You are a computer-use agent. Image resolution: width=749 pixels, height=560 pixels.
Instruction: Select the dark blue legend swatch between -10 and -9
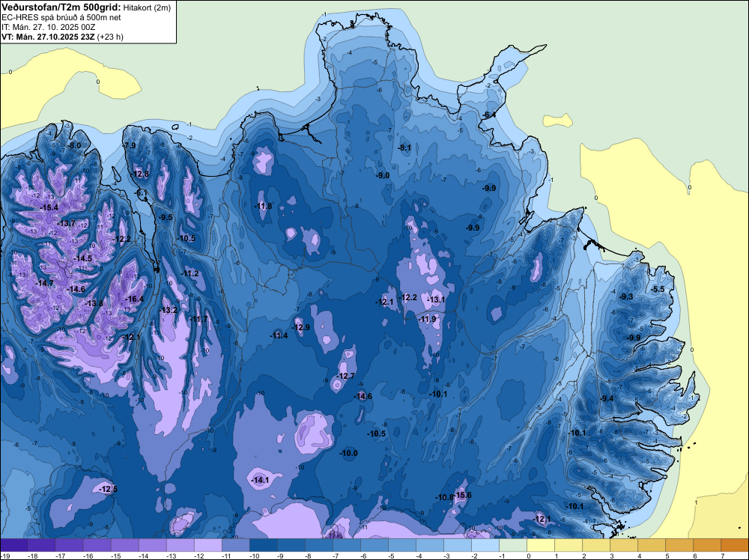[x=263, y=545]
